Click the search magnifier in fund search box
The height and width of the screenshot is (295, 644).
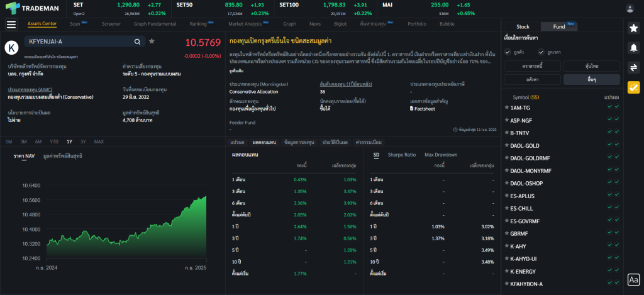pyautogui.click(x=137, y=42)
